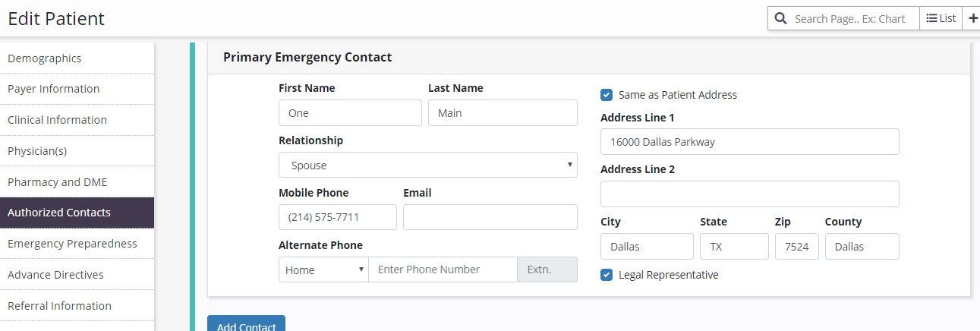The image size is (980, 331).
Task: Open Payer Information section
Action: point(54,89)
